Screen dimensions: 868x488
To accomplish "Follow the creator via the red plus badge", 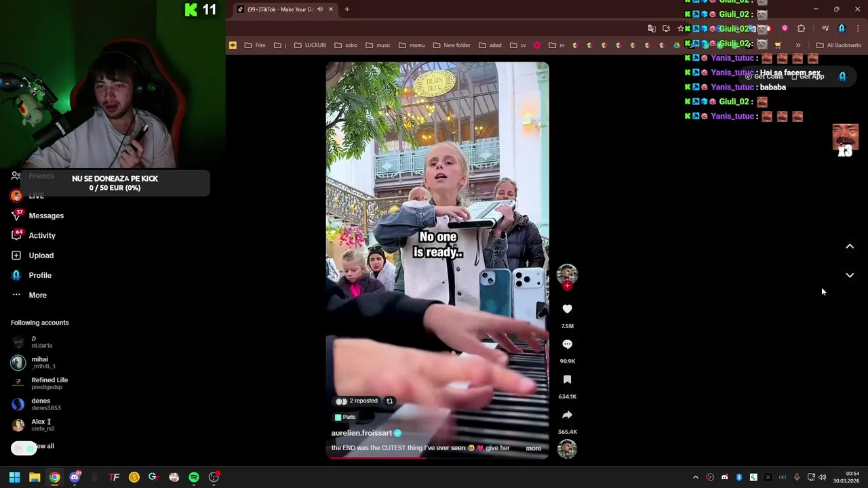I will 567,286.
